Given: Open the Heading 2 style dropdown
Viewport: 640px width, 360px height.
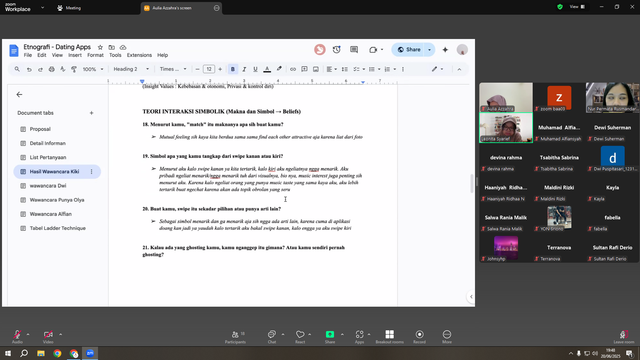Looking at the screenshot, I should click(x=131, y=69).
